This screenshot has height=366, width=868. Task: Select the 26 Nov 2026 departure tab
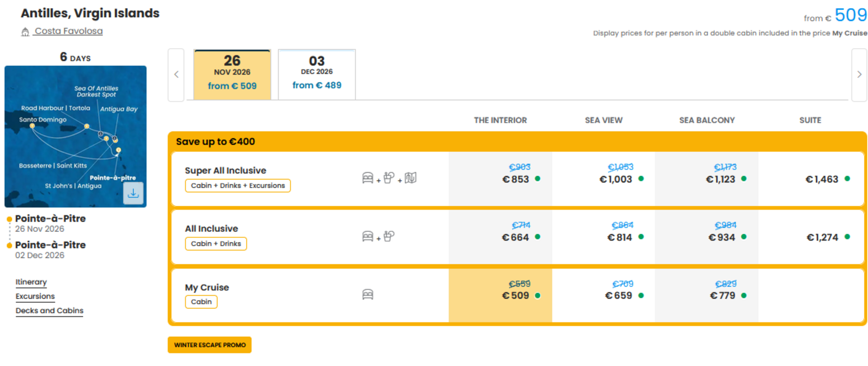[x=232, y=74]
